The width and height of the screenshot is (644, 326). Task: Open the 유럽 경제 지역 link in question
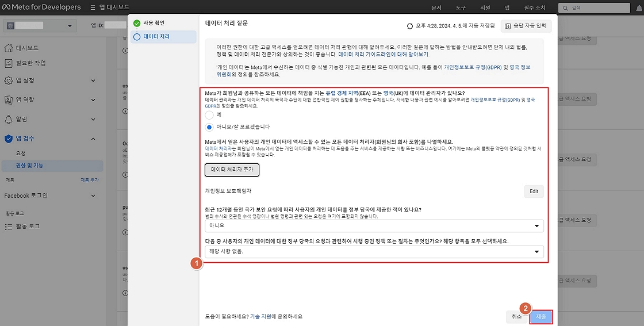342,93
